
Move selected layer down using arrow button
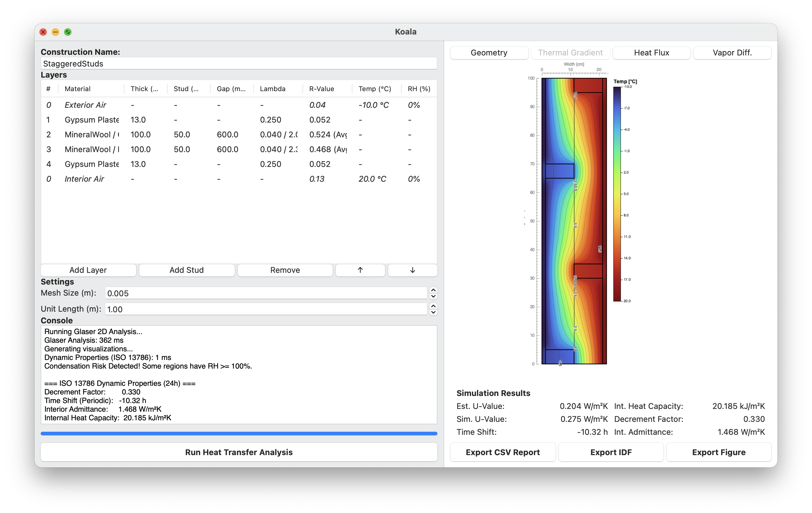(x=412, y=270)
